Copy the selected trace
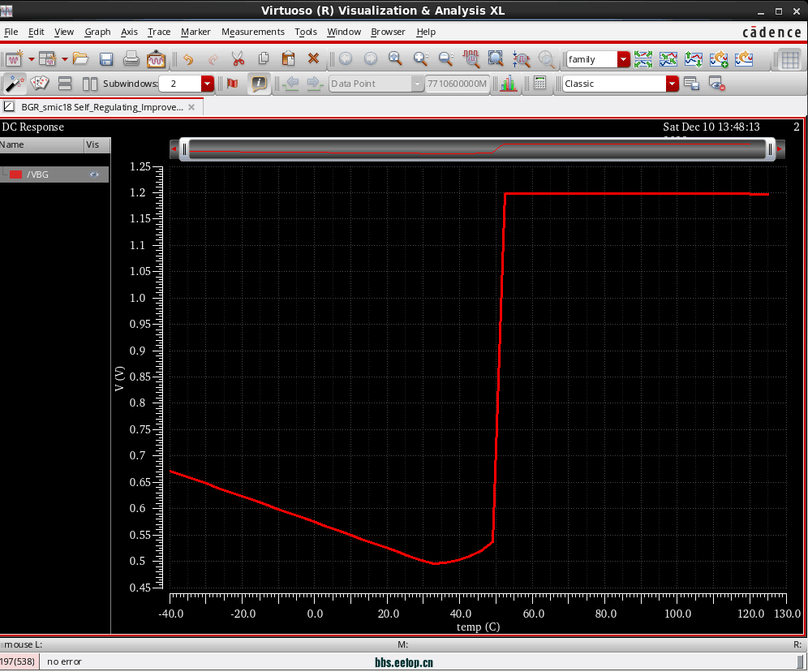 (x=264, y=58)
